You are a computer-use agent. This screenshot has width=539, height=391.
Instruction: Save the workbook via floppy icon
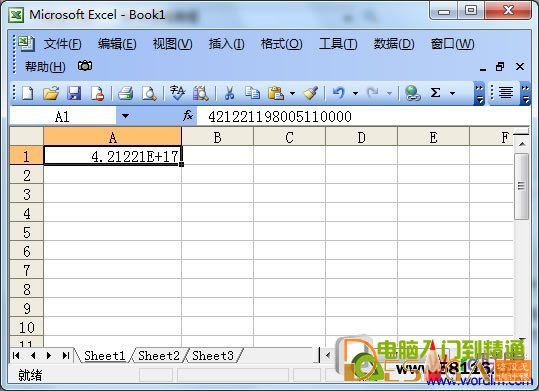[x=74, y=93]
